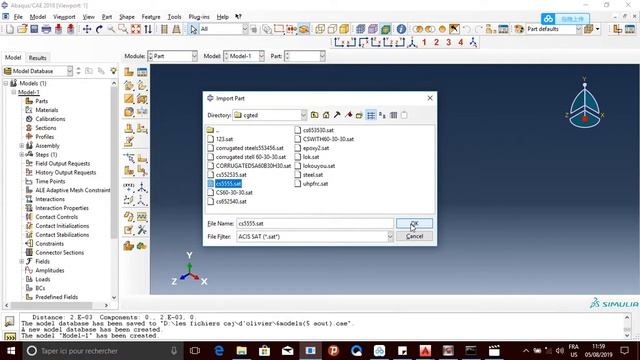Toggle selection arrow tool

coord(193,29)
